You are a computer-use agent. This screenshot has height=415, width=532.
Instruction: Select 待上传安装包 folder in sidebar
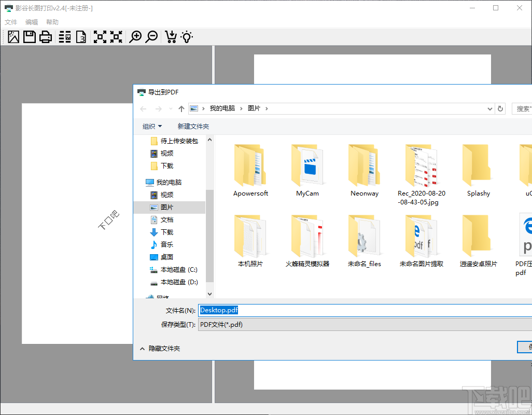[174, 141]
